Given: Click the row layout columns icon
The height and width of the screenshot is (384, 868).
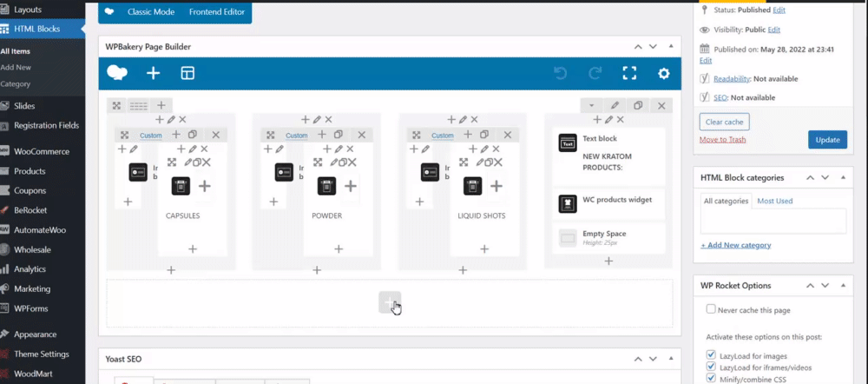Looking at the screenshot, I should (x=138, y=105).
